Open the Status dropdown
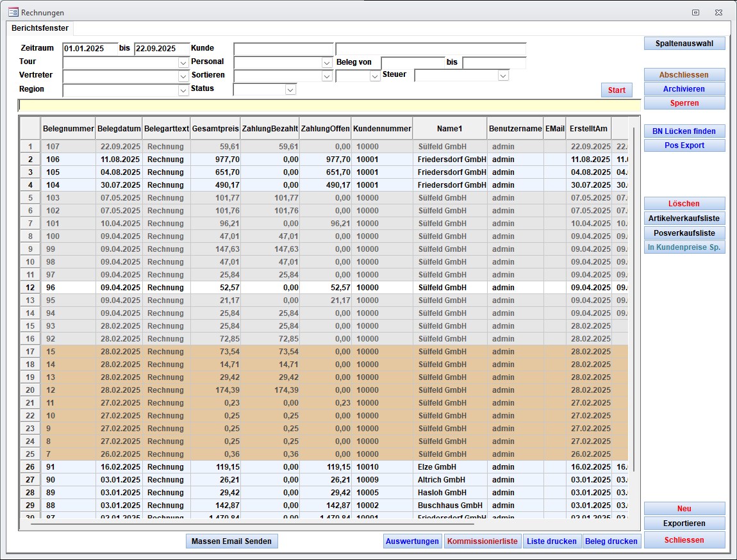 point(290,90)
